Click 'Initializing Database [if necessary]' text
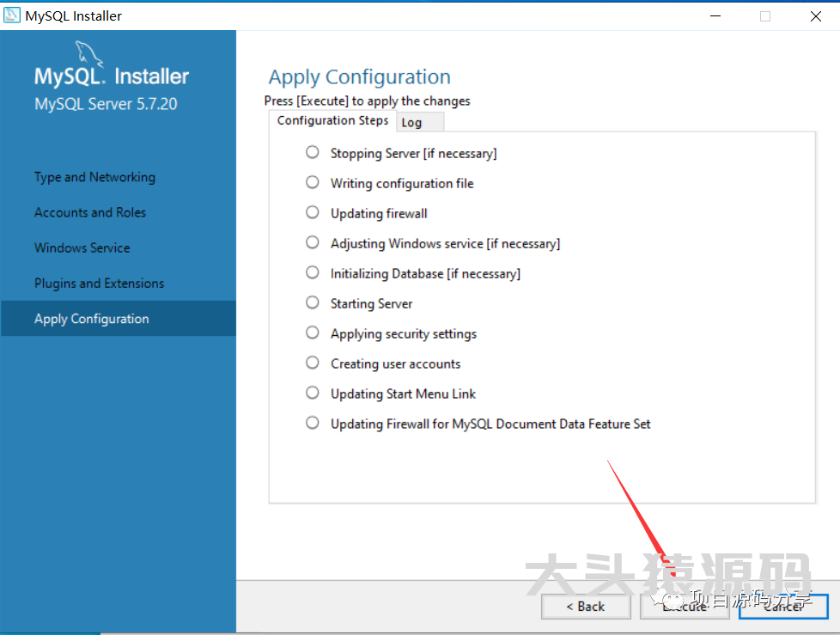 (425, 274)
